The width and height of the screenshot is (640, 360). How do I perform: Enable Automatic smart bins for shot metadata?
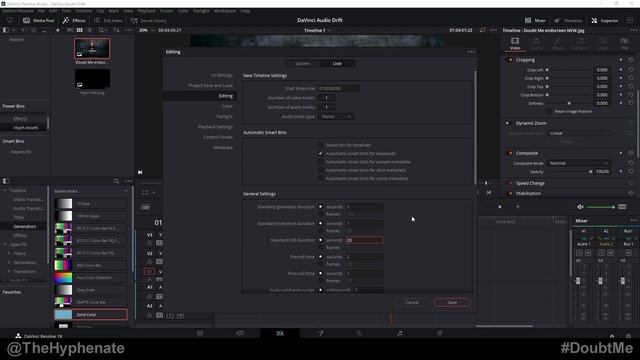[320, 170]
